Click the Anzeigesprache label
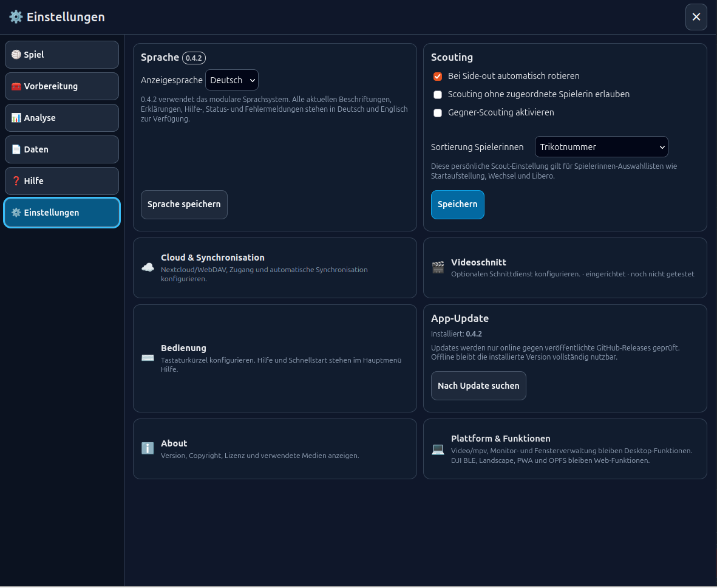Image resolution: width=717 pixels, height=588 pixels. pyautogui.click(x=171, y=80)
